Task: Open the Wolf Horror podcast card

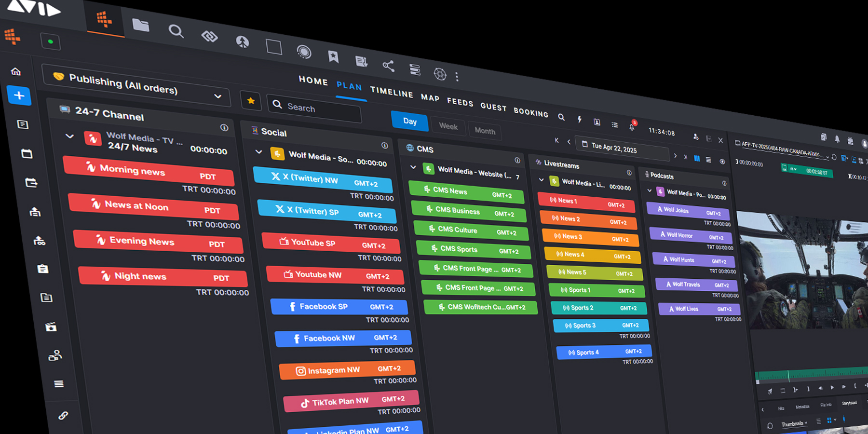Action: (x=691, y=236)
